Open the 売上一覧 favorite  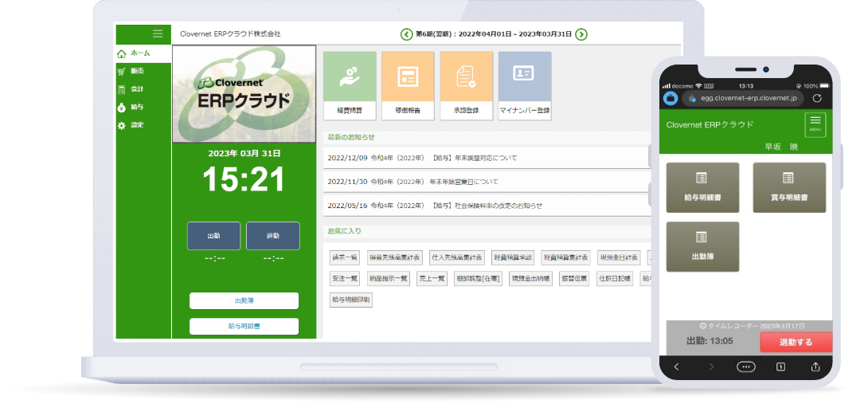(x=432, y=279)
